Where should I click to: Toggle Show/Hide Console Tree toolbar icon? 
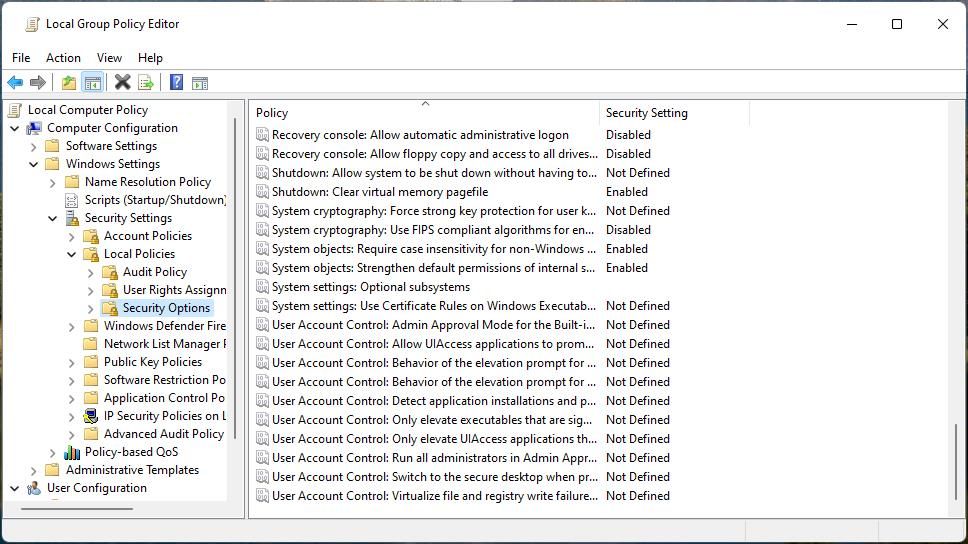pyautogui.click(x=93, y=82)
